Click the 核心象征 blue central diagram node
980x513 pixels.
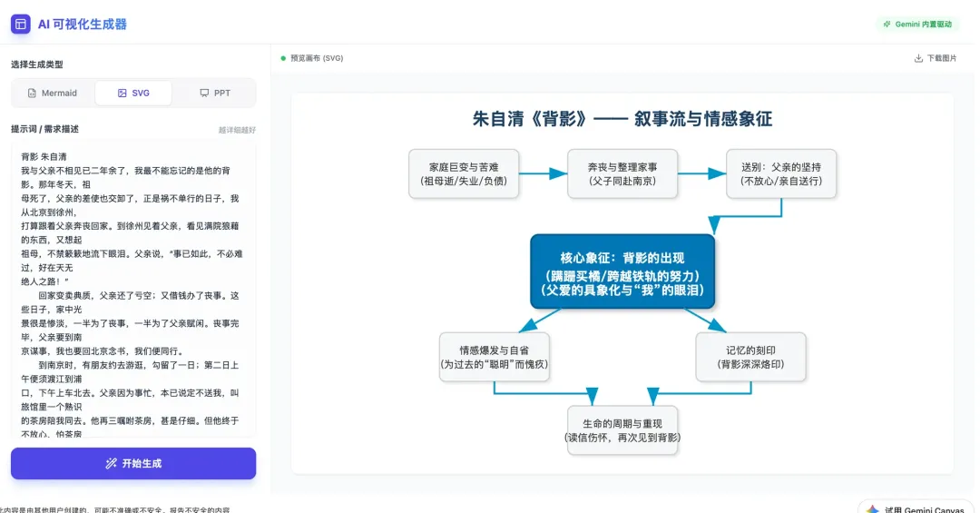[622, 272]
